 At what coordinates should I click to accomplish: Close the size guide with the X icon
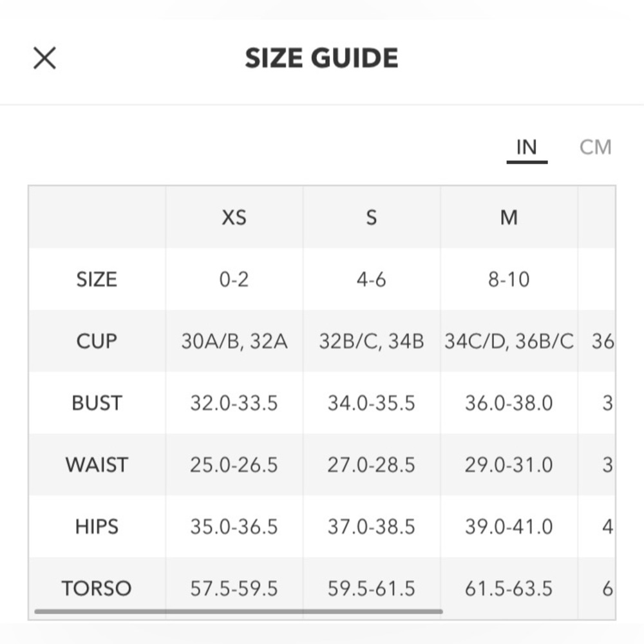point(44,59)
